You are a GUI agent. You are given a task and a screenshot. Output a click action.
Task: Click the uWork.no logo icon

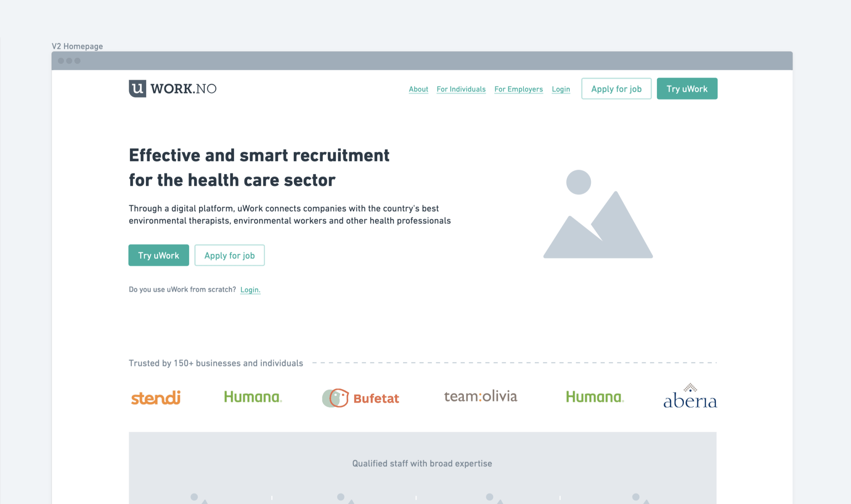138,89
